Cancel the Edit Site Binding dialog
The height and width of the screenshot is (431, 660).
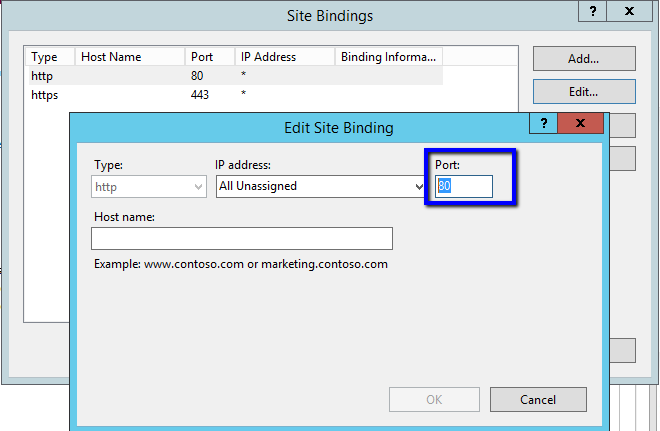[x=538, y=400]
